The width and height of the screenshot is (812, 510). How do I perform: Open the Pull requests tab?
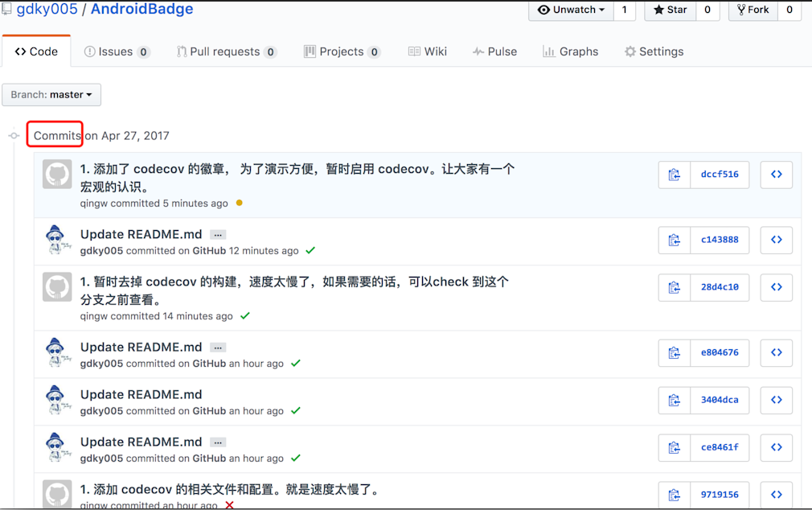[x=227, y=51]
